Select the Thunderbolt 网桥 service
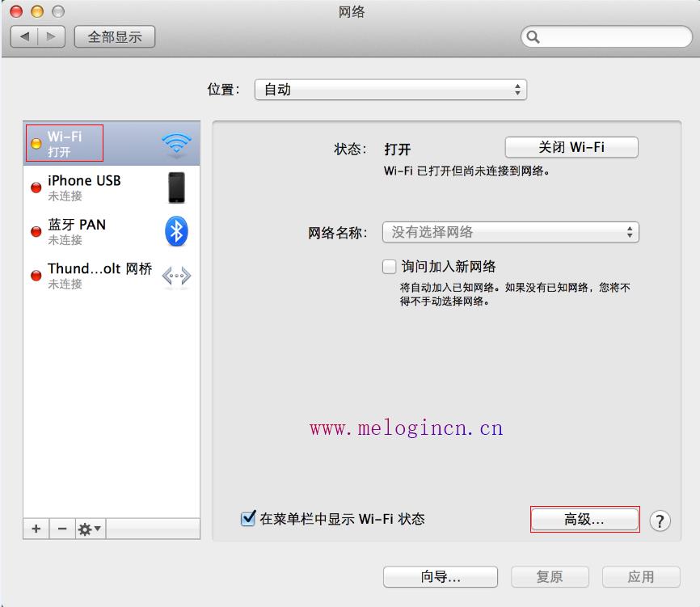 [x=112, y=276]
